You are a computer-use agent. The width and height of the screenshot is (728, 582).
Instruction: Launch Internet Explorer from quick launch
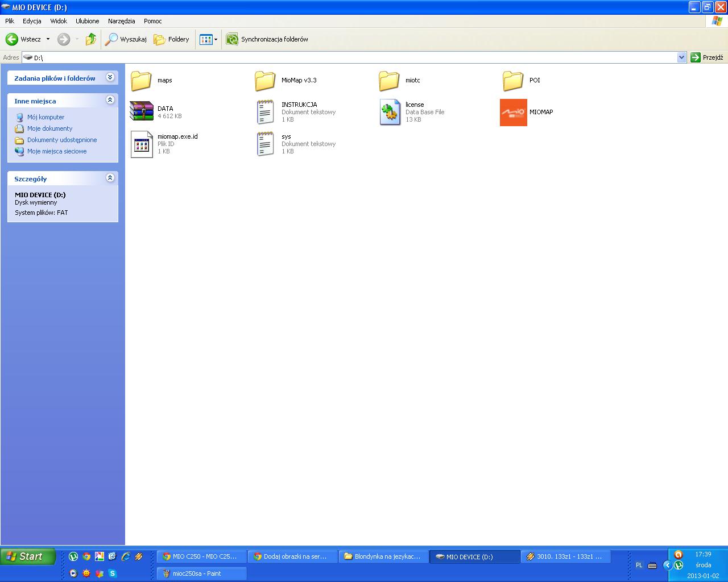coord(126,557)
